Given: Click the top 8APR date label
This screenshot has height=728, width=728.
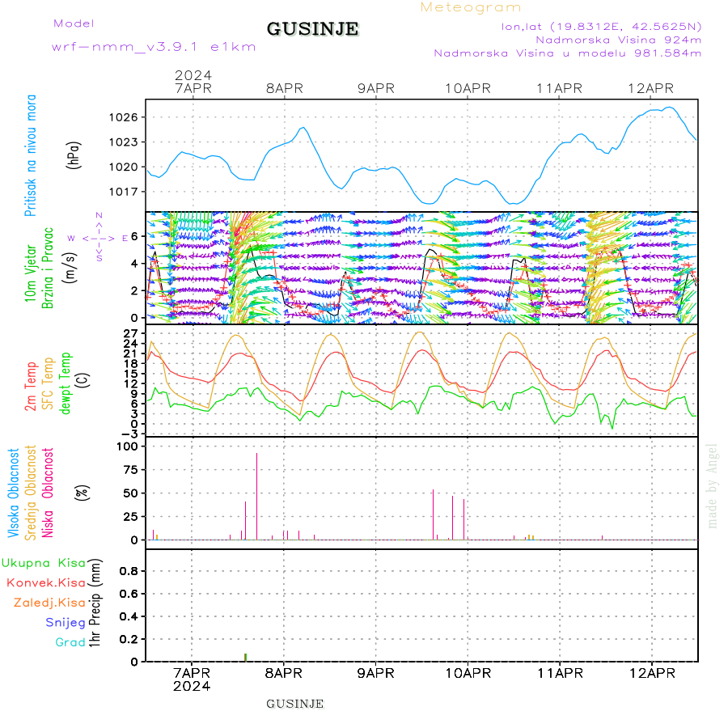Looking at the screenshot, I should click(284, 88).
